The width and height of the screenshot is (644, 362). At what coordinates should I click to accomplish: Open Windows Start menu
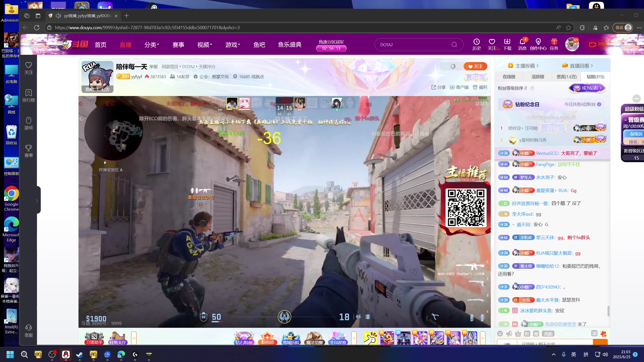[10, 354]
